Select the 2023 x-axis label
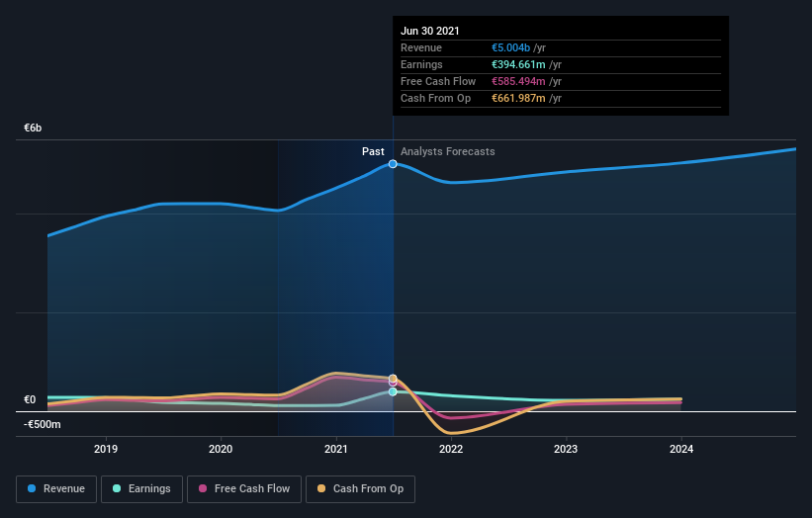Screen dimensions: 812x518 tap(566, 449)
